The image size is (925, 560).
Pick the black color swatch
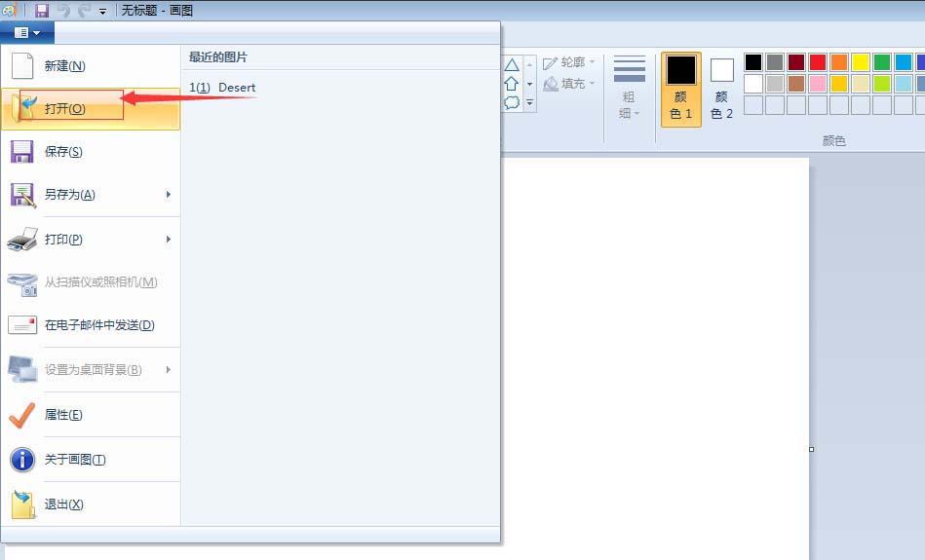click(753, 62)
